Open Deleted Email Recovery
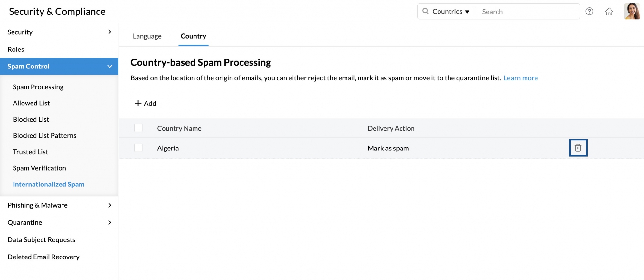The width and height of the screenshot is (644, 280). point(43,257)
